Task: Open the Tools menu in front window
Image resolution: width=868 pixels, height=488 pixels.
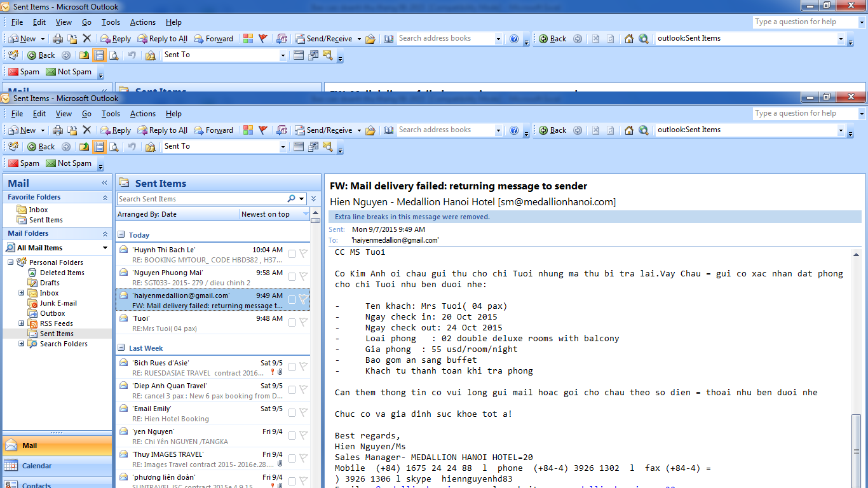Action: 111,114
